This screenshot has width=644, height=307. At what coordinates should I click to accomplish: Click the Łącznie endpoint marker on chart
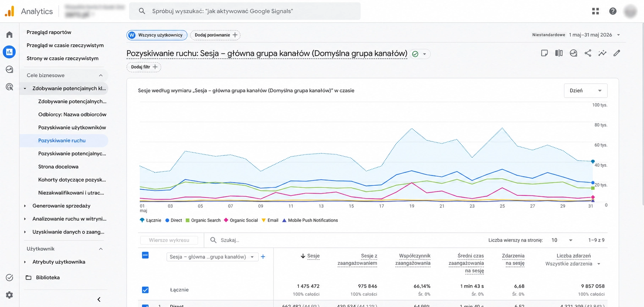(x=593, y=162)
